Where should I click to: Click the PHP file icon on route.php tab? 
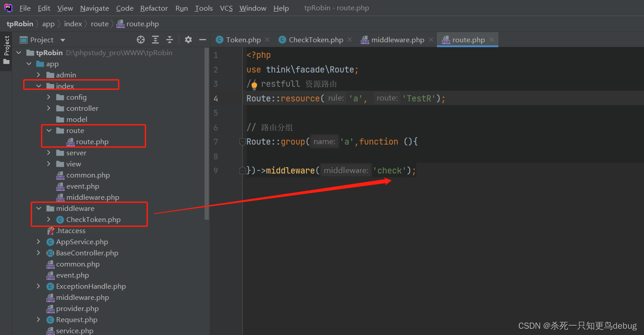point(446,39)
